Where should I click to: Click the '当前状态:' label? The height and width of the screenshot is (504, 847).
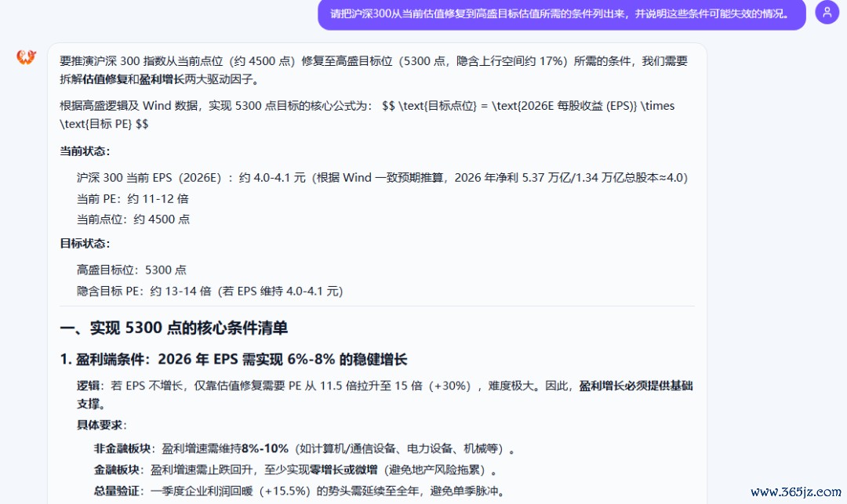[x=85, y=151]
